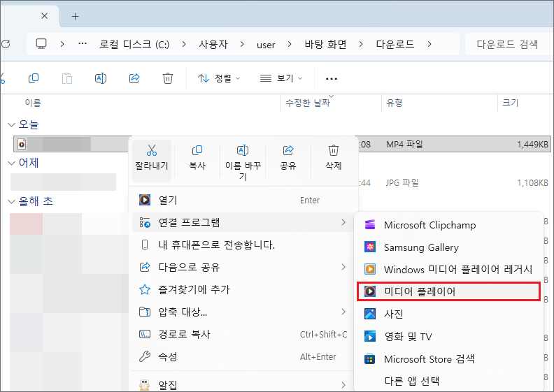This screenshot has height=392, width=554.
Task: Click the Copy (복사) icon in context menu
Action: pyautogui.click(x=197, y=150)
